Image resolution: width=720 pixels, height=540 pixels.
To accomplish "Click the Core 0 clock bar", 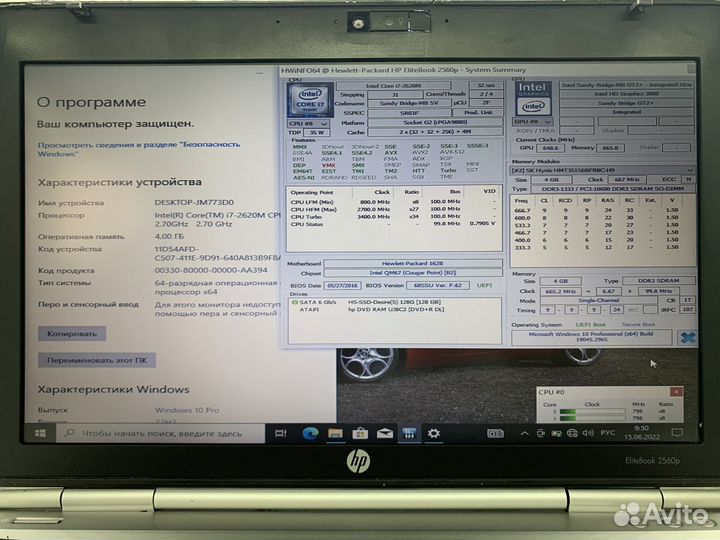I will pos(592,412).
